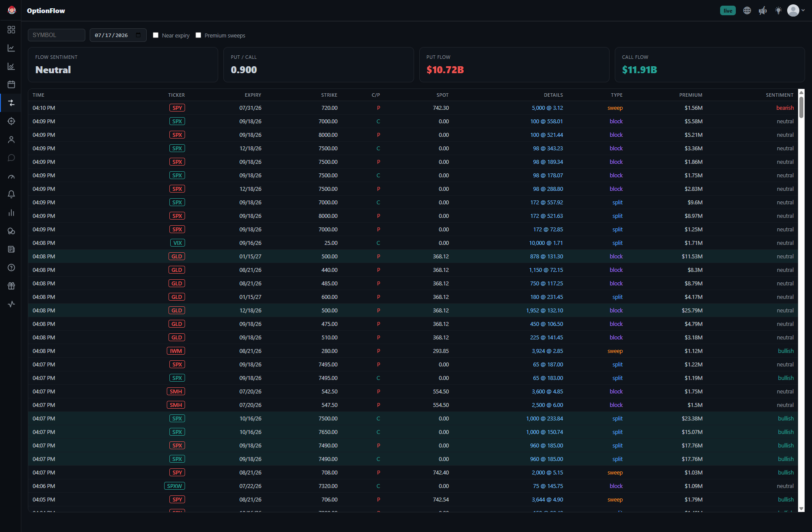Click the GLD tag with premium $25.79M
812x532 pixels.
click(x=177, y=310)
